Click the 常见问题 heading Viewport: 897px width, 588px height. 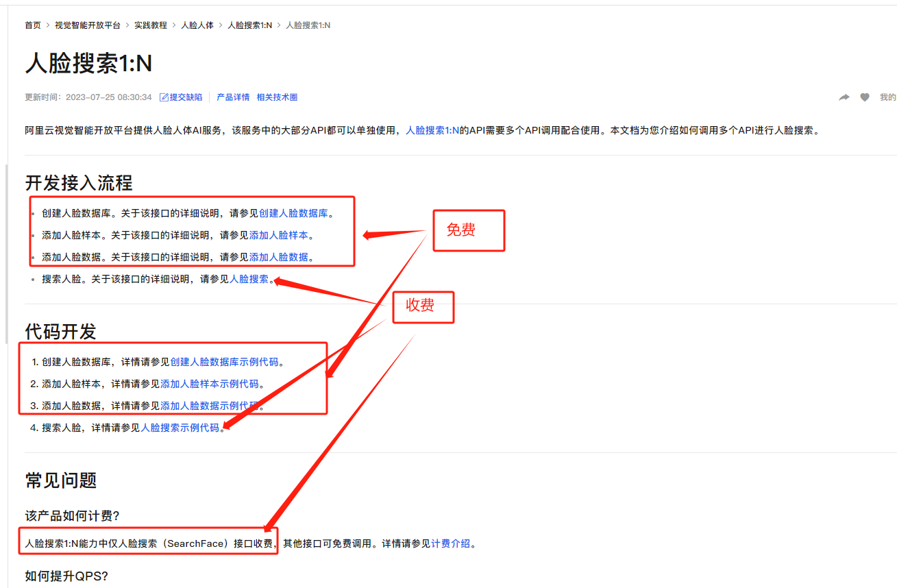60,480
